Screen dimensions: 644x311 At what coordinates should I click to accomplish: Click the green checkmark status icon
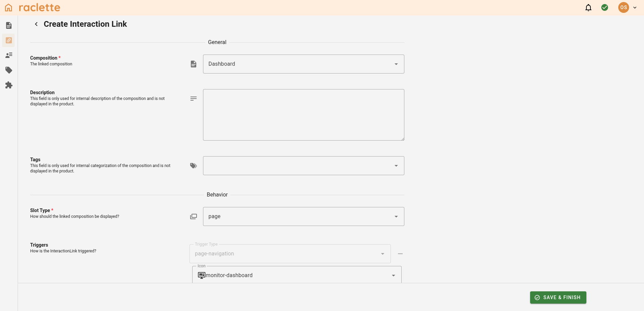605,7
